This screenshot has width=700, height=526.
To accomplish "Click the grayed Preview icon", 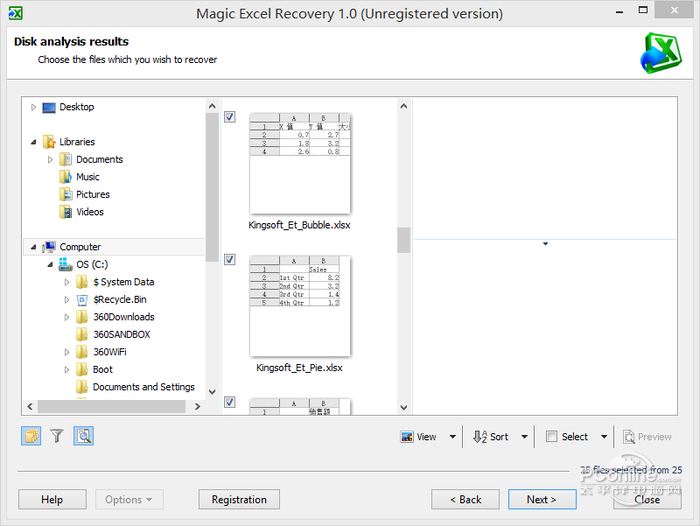I will tap(629, 437).
